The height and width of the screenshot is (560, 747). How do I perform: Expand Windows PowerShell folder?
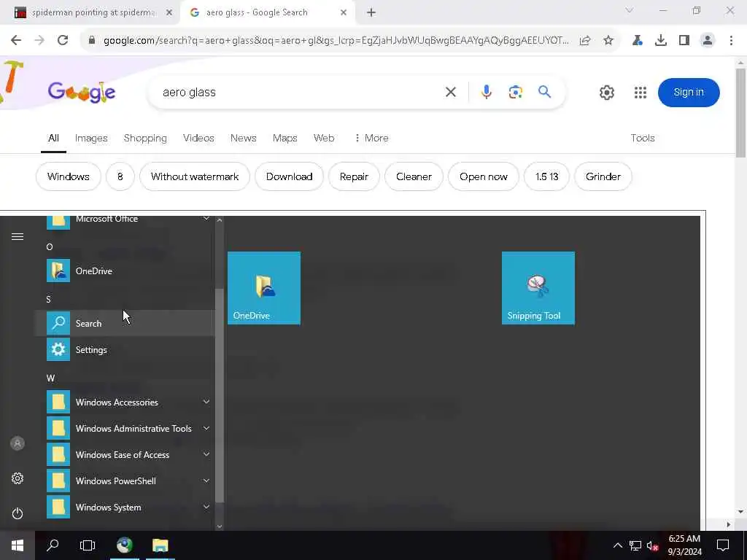[x=125, y=481]
